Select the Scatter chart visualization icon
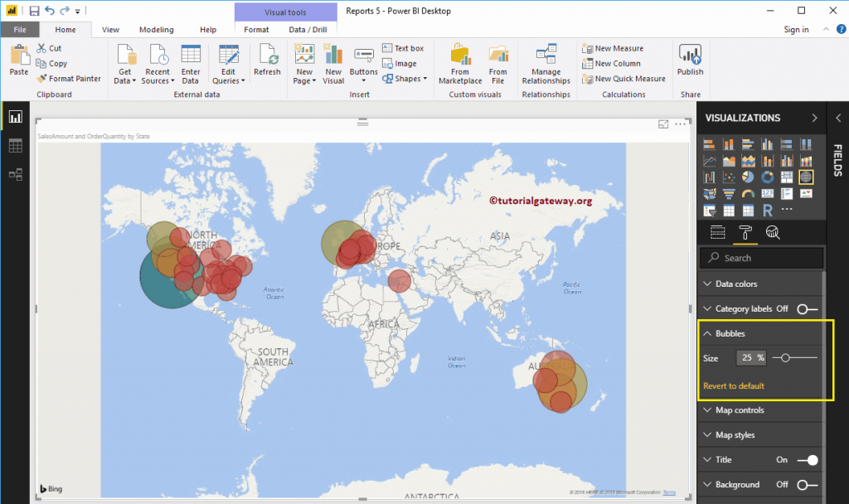Viewport: 849px width, 504px height. tap(729, 177)
